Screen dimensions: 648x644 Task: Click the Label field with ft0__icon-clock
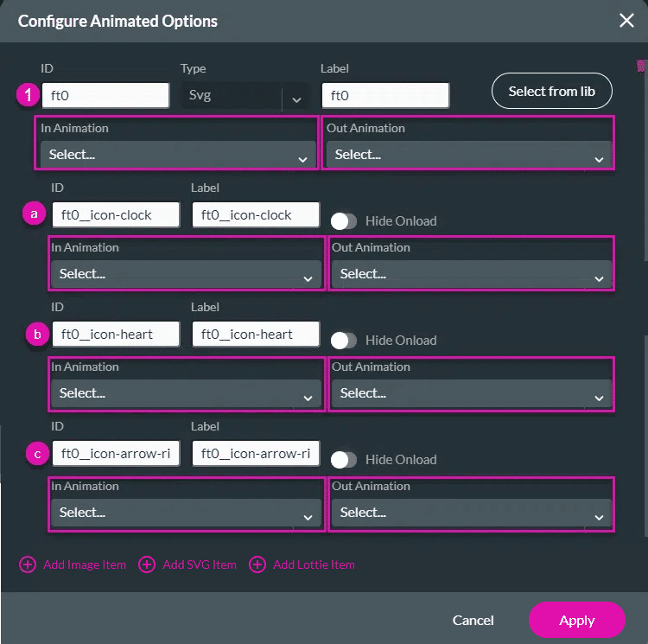point(256,215)
